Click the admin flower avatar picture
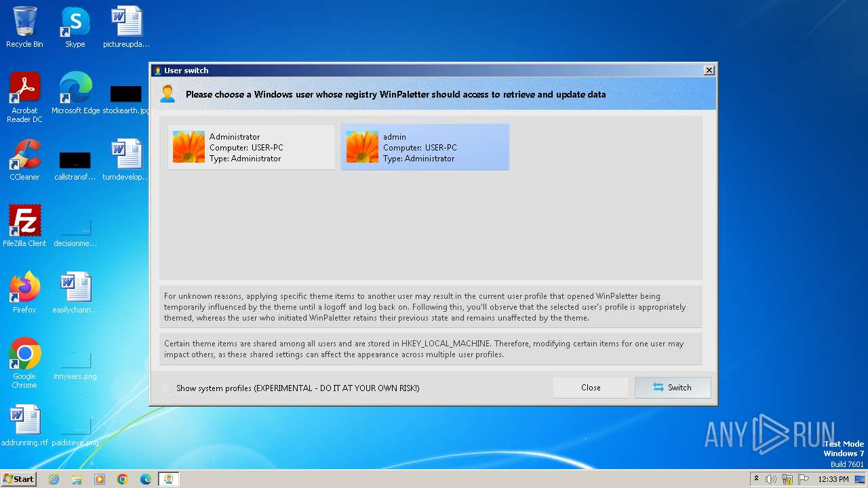Viewport: 868px width, 488px height. tap(362, 147)
